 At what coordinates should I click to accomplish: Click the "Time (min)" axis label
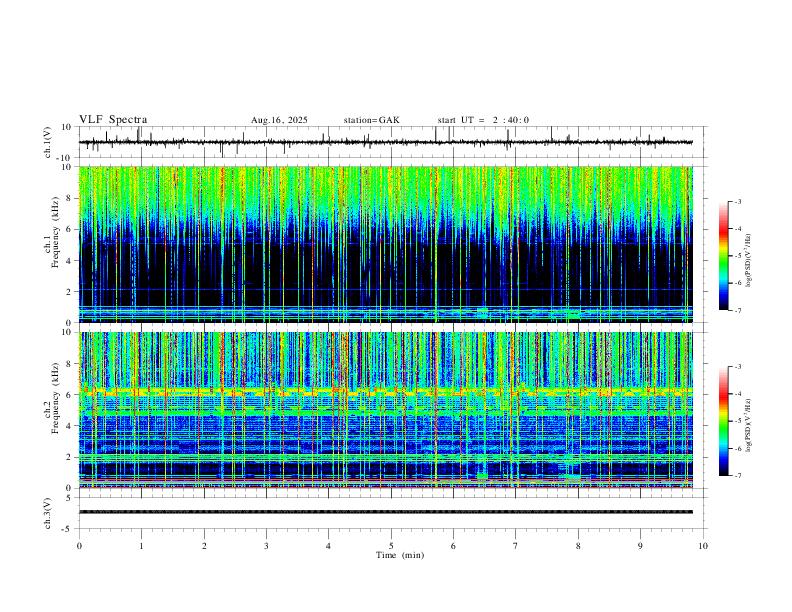point(400,555)
